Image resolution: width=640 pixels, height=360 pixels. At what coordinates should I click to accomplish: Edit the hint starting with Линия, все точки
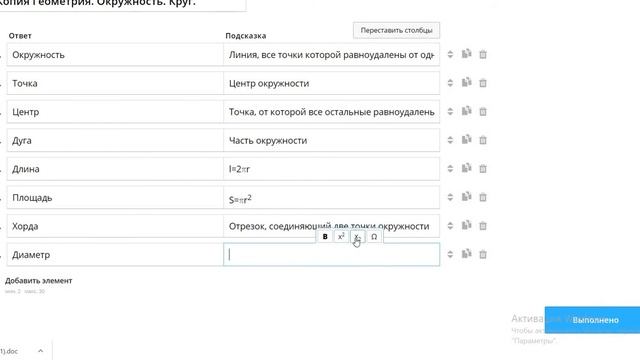[x=331, y=55]
